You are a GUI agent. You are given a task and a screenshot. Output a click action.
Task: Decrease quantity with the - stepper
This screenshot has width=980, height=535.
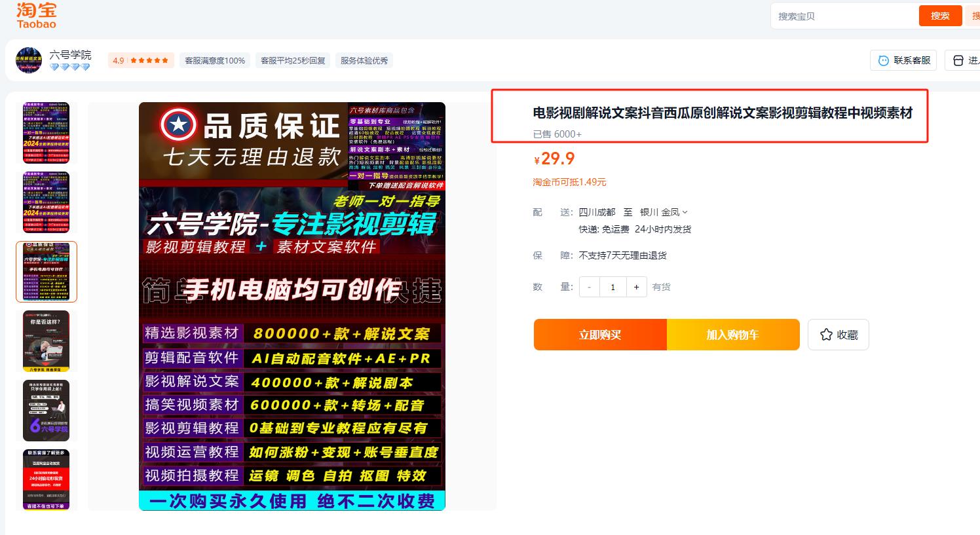tap(589, 287)
